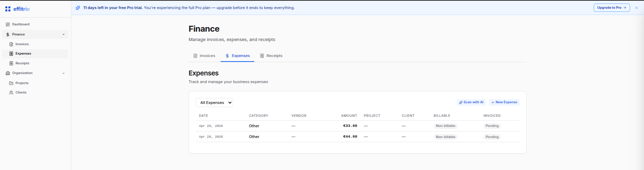The height and width of the screenshot is (170, 644).
Task: Click the INVOICED column header
Action: 492,116
